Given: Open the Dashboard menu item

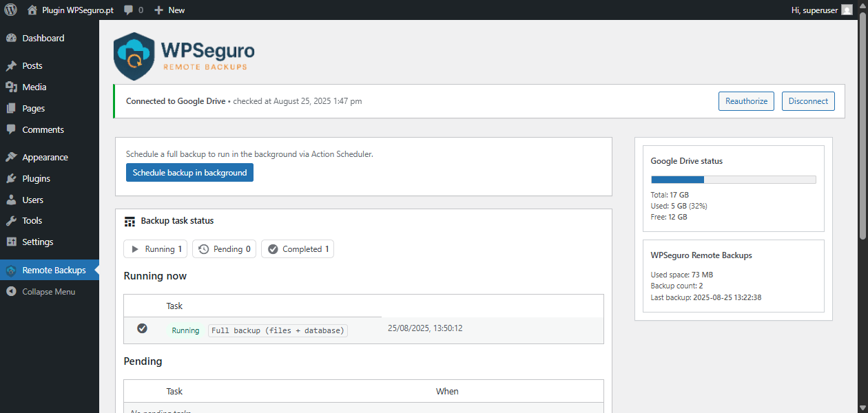Looking at the screenshot, I should [43, 39].
